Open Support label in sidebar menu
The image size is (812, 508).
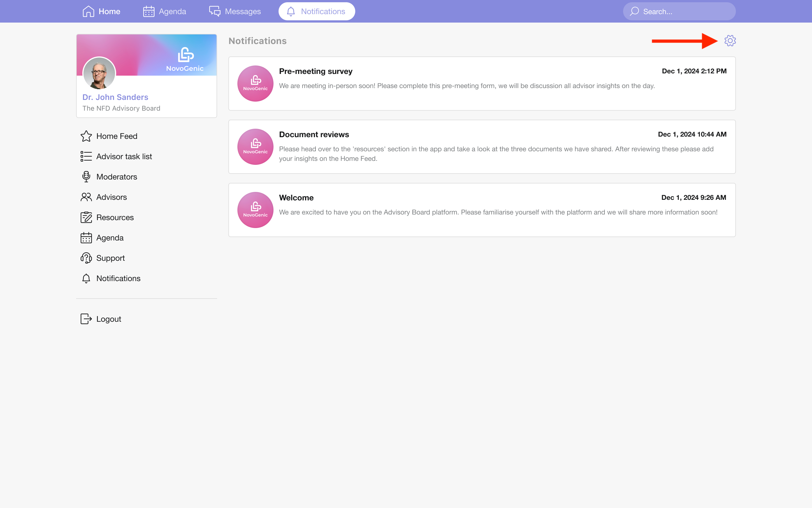click(x=111, y=258)
